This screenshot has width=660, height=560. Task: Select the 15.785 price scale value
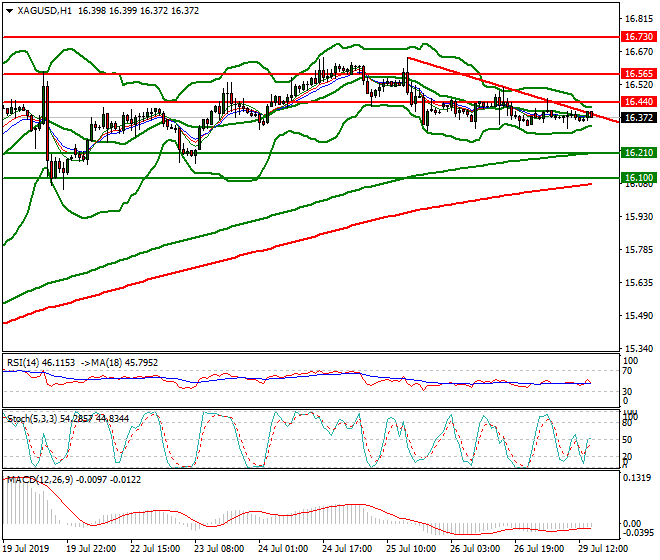pos(639,250)
